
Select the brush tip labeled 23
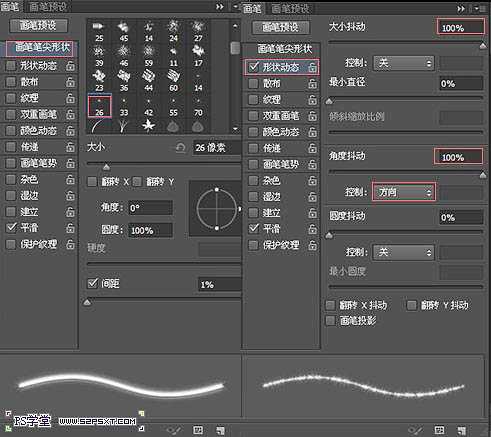(x=99, y=81)
